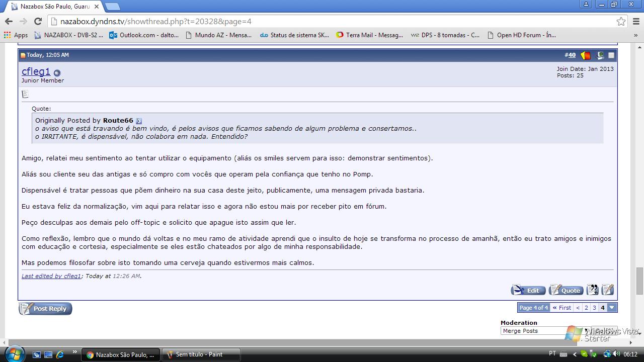Expand the hidden bookmarks chevron
The width and height of the screenshot is (644, 362).
click(636, 35)
